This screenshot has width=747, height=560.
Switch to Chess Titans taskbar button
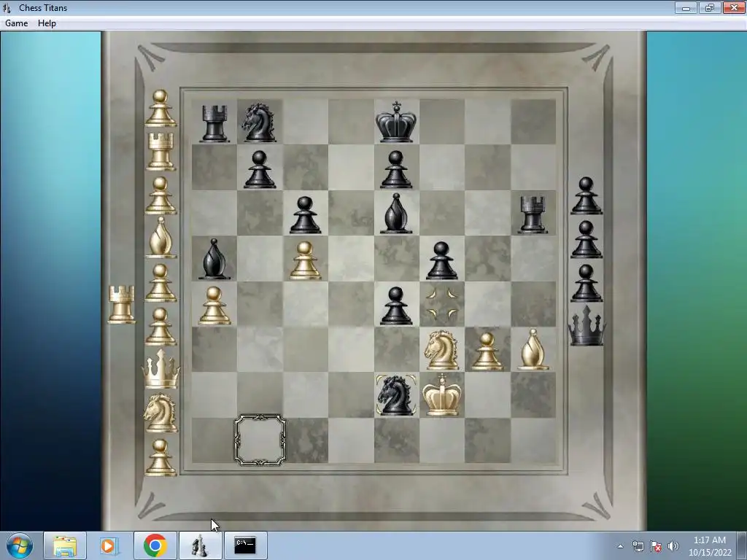(200, 545)
